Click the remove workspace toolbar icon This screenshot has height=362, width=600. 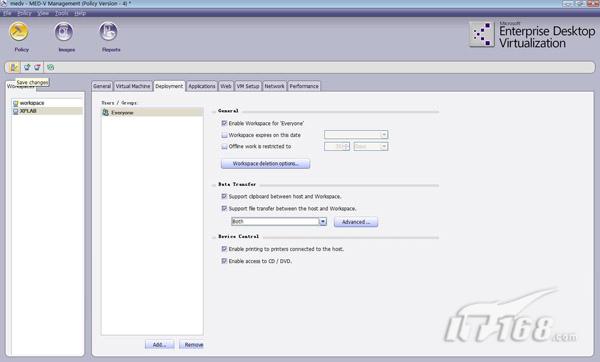click(37, 67)
